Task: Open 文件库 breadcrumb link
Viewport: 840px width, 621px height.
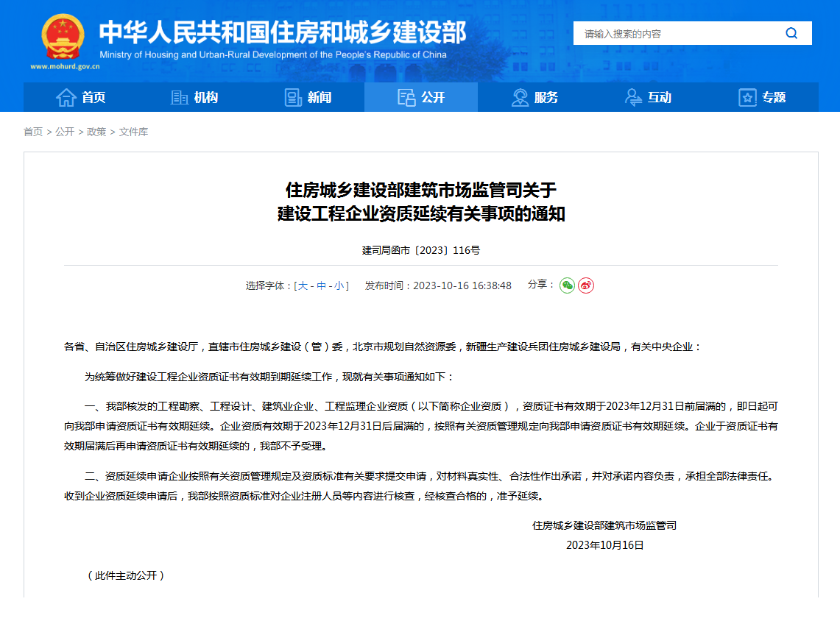Action: click(133, 132)
